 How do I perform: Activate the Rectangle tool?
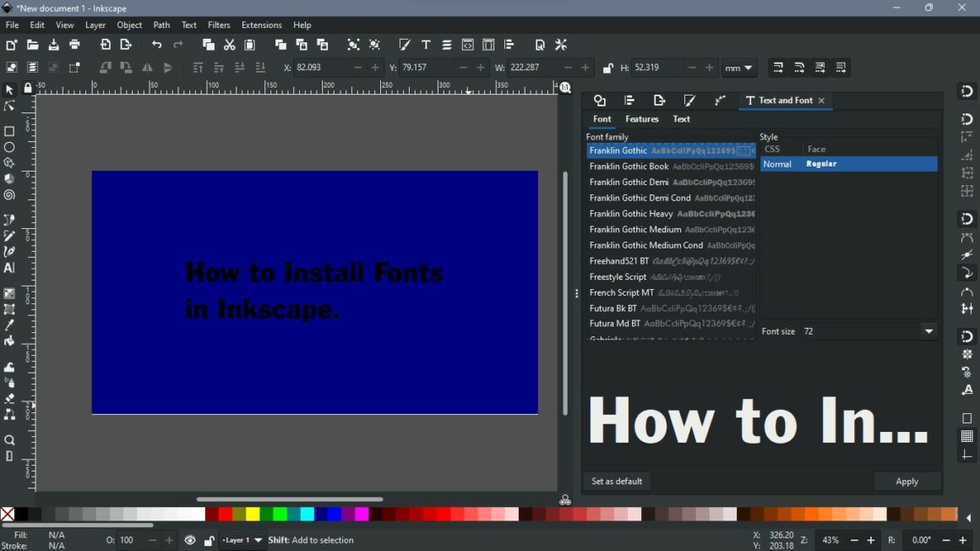(10, 131)
